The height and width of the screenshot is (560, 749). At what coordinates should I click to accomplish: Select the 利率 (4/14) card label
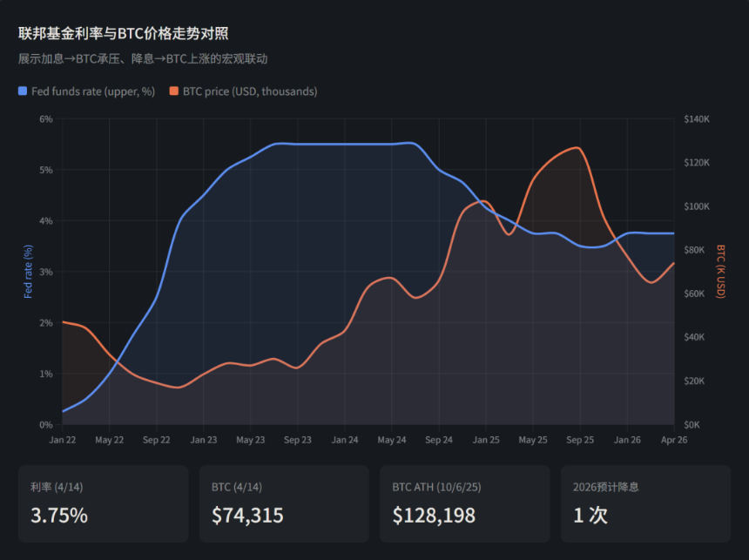point(57,488)
